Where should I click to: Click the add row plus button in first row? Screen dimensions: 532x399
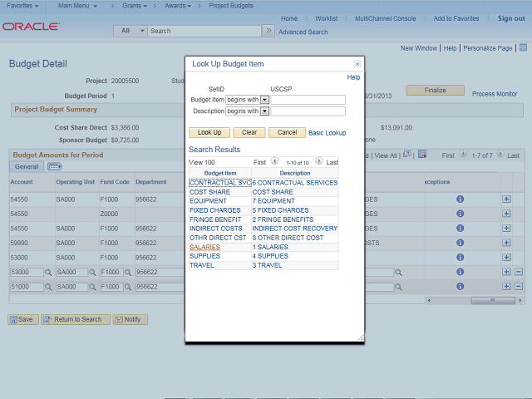coord(506,200)
